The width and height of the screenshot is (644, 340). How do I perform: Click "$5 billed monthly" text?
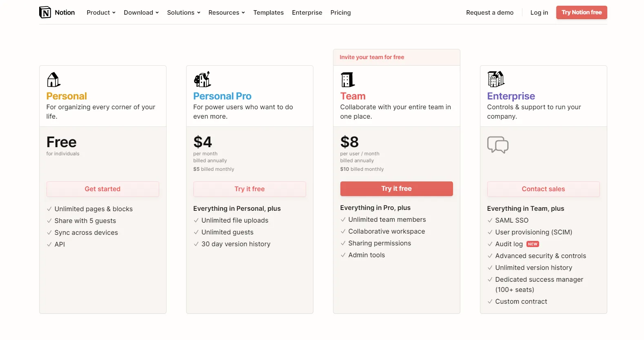point(214,169)
